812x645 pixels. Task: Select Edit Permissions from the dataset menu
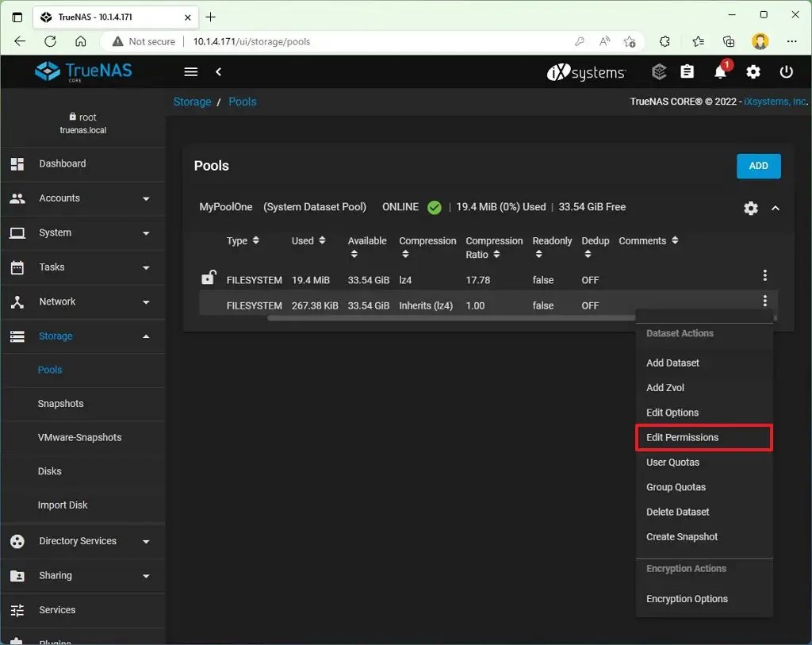point(684,437)
